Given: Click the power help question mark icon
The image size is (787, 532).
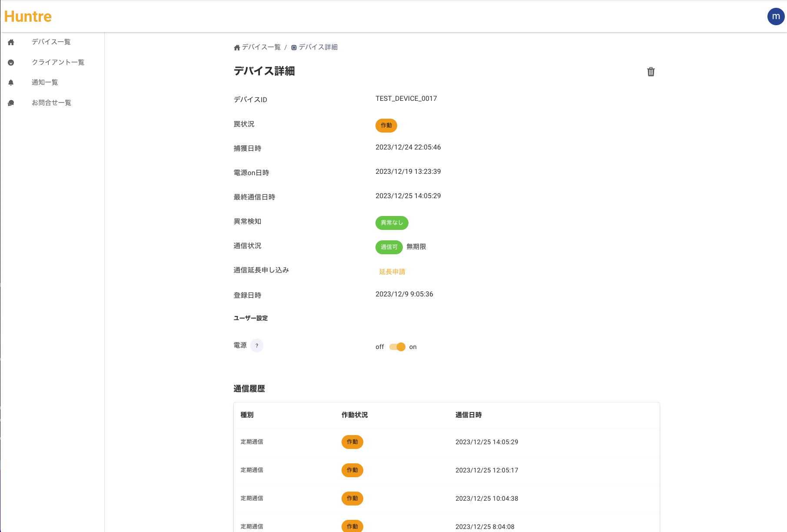Looking at the screenshot, I should pos(257,346).
